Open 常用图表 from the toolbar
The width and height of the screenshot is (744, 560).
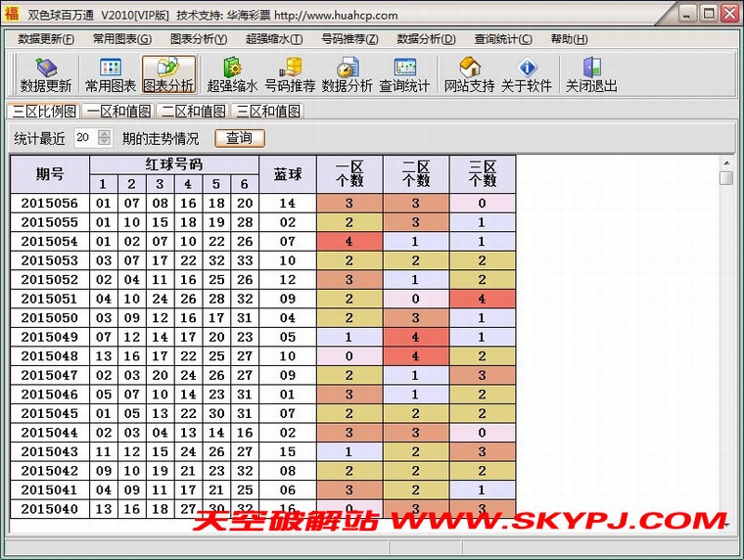(110, 75)
